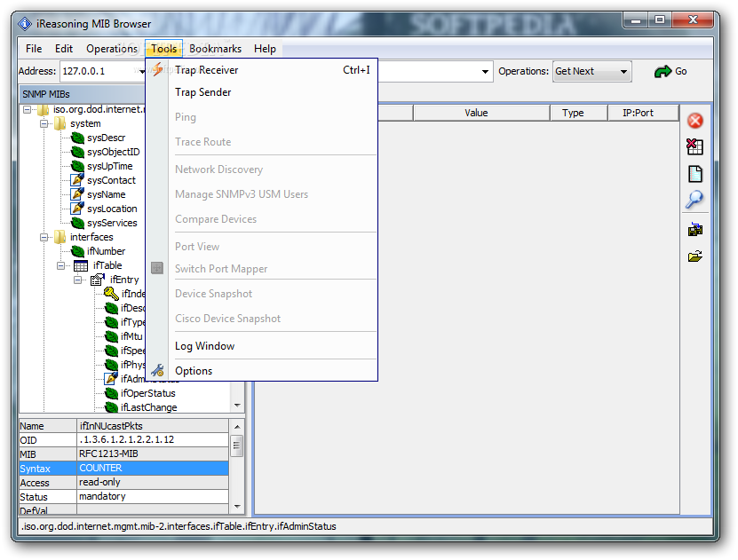Click the ifIndex key icon
Screen dimensions: 738x560
click(x=111, y=294)
